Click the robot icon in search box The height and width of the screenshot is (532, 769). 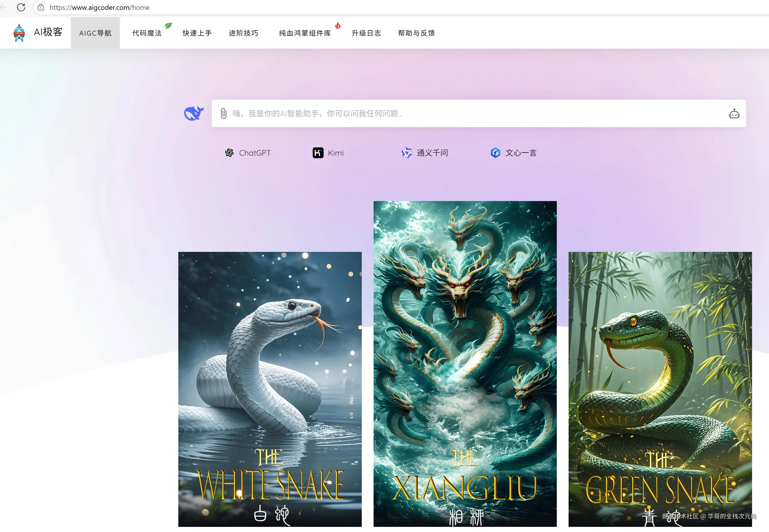[x=734, y=114]
